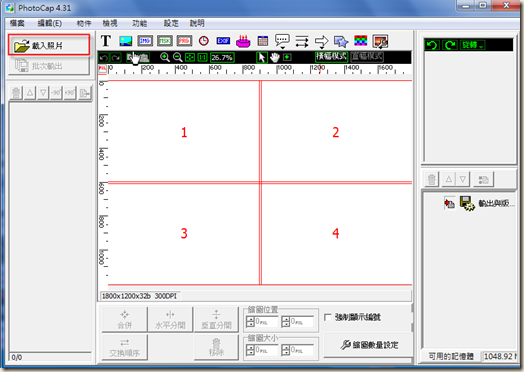Click the 輸出與版 output save icon
Image resolution: width=524 pixels, height=372 pixels.
click(467, 203)
